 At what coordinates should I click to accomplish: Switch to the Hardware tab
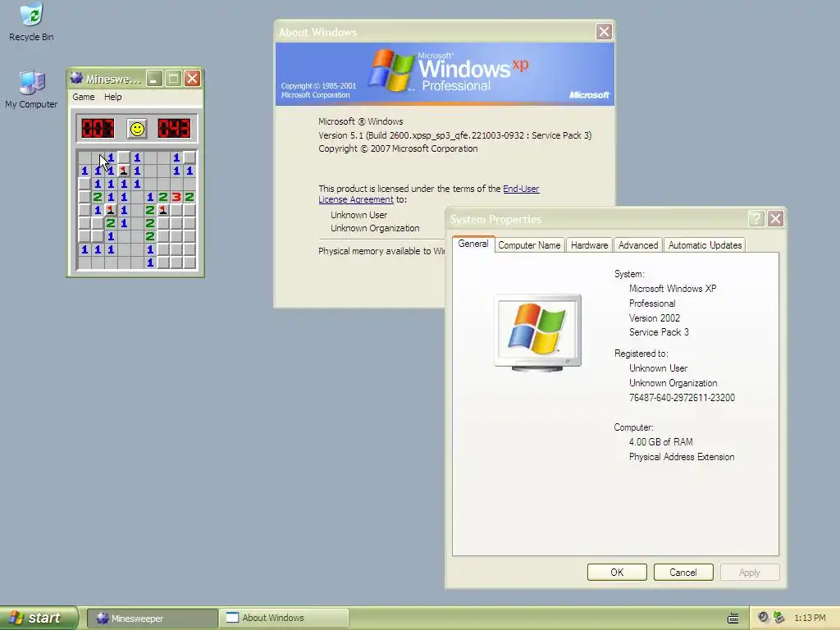[589, 245]
